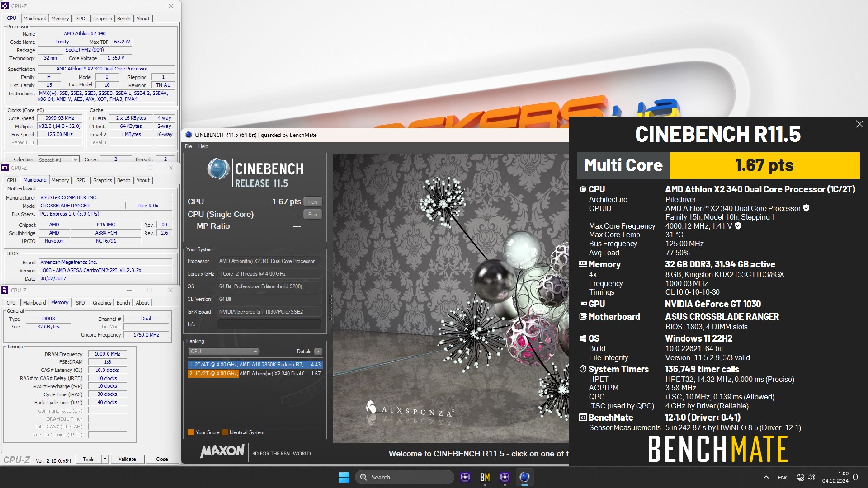Open Cinebench Help menu
Viewport: 868px width, 488px height.
click(203, 146)
